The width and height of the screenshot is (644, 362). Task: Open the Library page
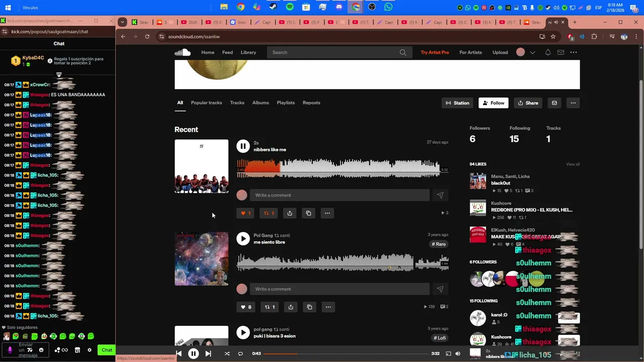(249, 52)
